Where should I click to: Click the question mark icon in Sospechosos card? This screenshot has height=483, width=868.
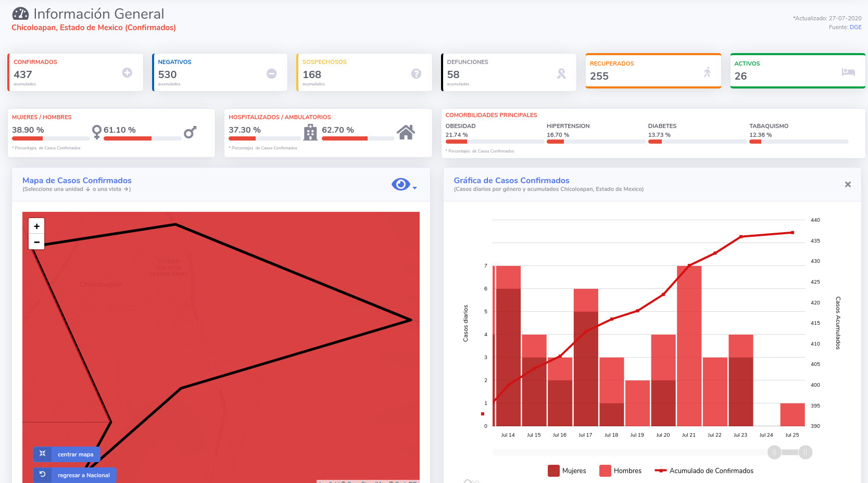416,74
